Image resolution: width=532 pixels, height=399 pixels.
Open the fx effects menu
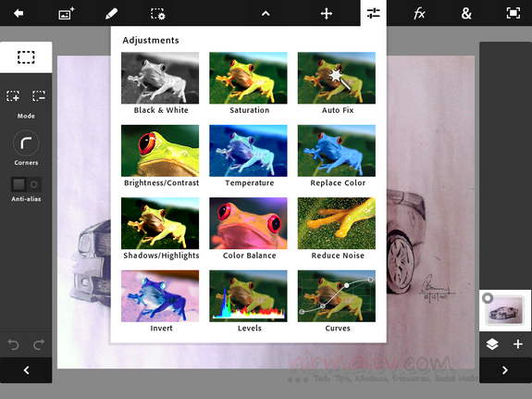pyautogui.click(x=419, y=14)
